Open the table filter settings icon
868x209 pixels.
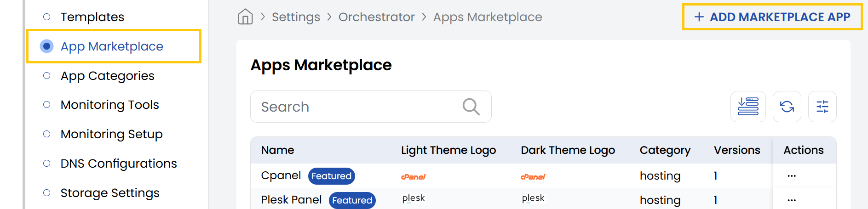point(822,107)
